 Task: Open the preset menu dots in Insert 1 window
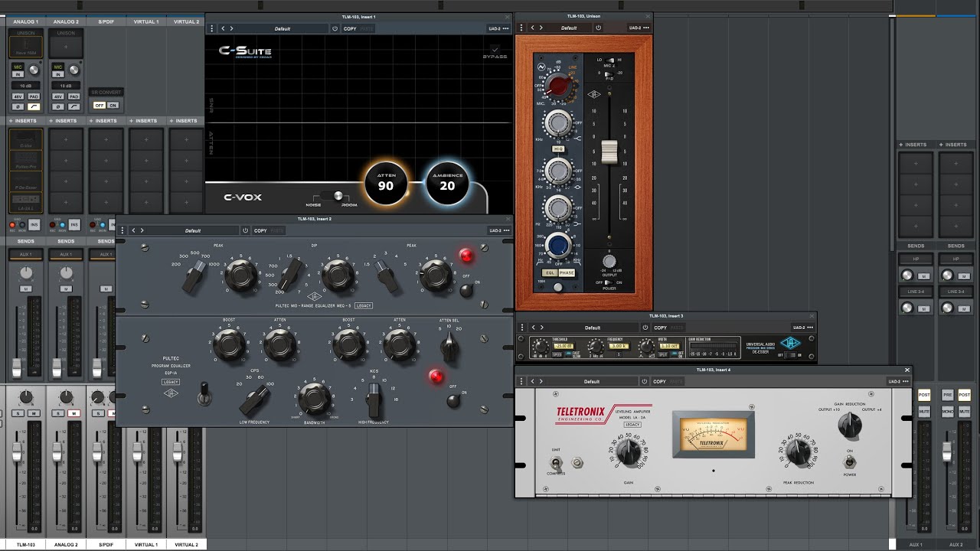213,28
